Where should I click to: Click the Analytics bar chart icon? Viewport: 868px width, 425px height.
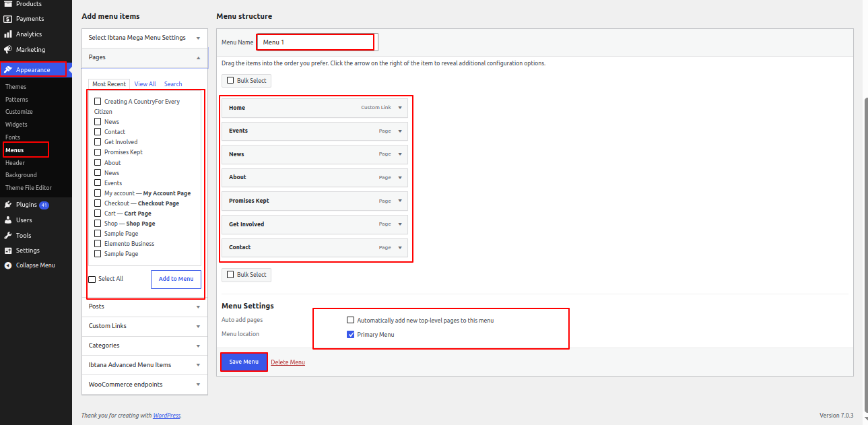(8, 34)
